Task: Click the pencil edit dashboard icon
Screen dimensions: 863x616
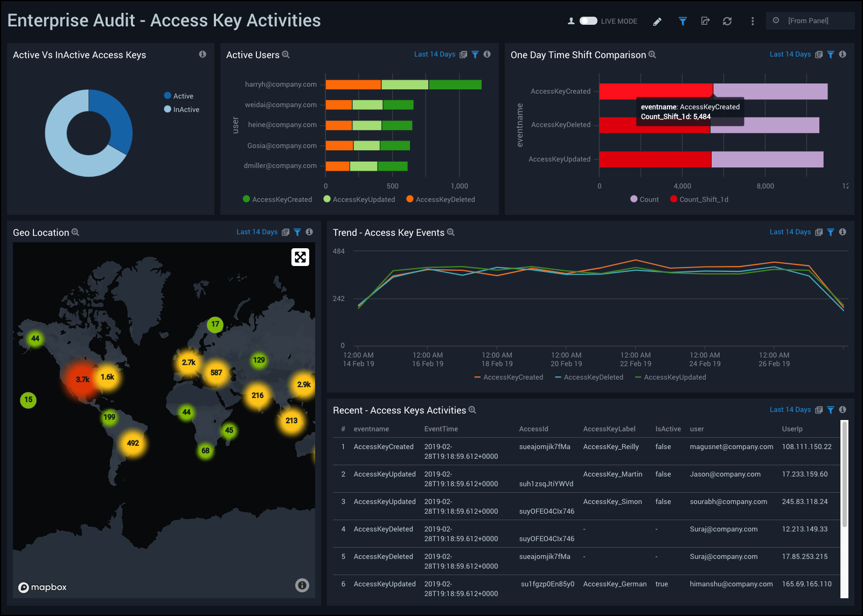Action: [657, 22]
